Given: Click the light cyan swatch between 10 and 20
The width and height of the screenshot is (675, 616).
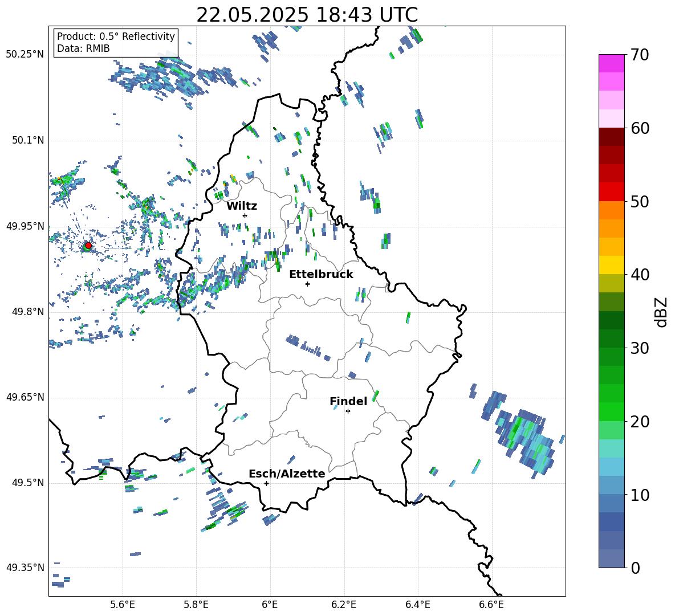Looking at the screenshot, I should [x=611, y=448].
